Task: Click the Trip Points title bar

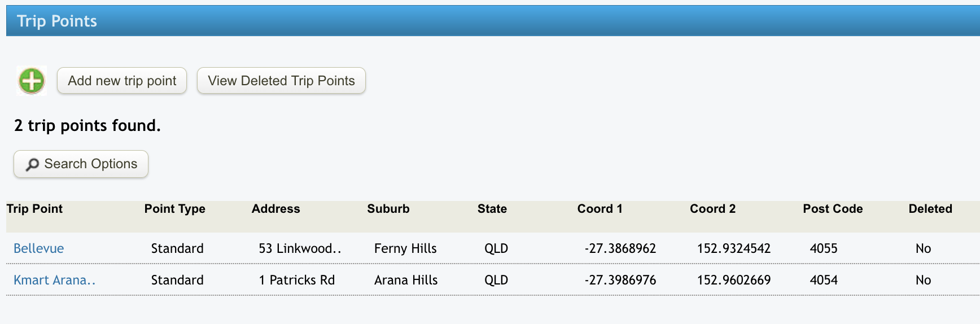Action: (490, 21)
